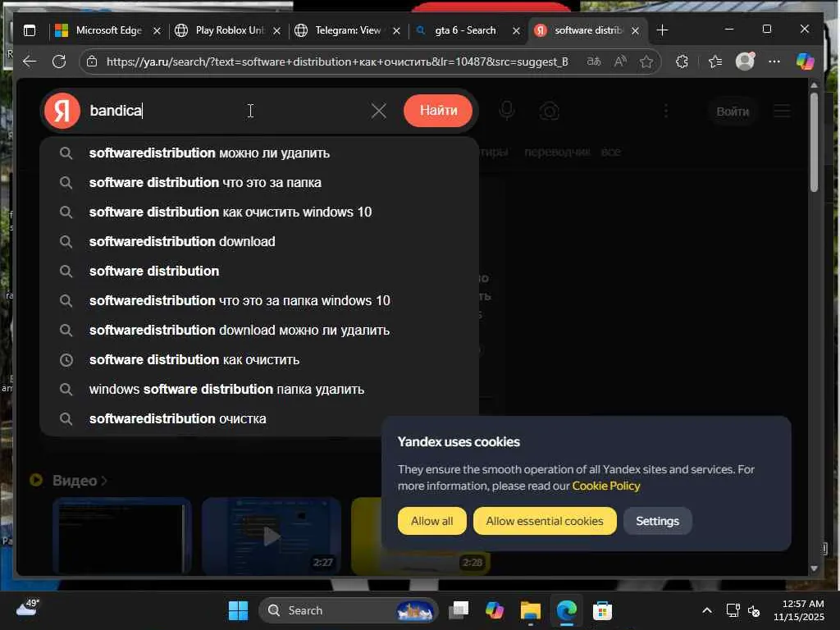Refresh the current page
The width and height of the screenshot is (840, 630).
point(59,62)
